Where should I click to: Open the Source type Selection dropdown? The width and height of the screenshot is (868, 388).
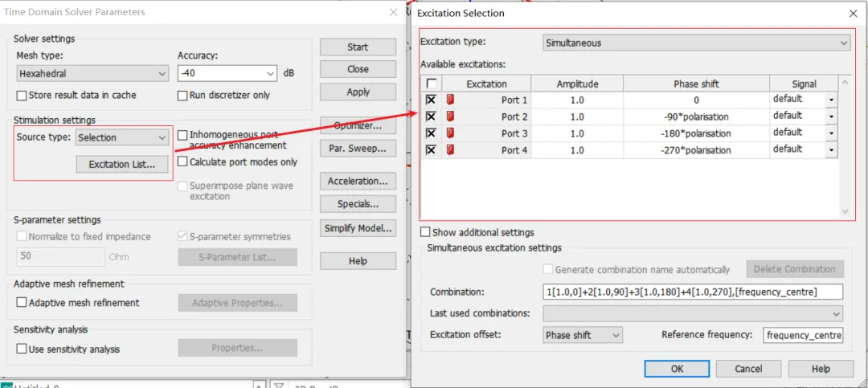[x=122, y=137]
